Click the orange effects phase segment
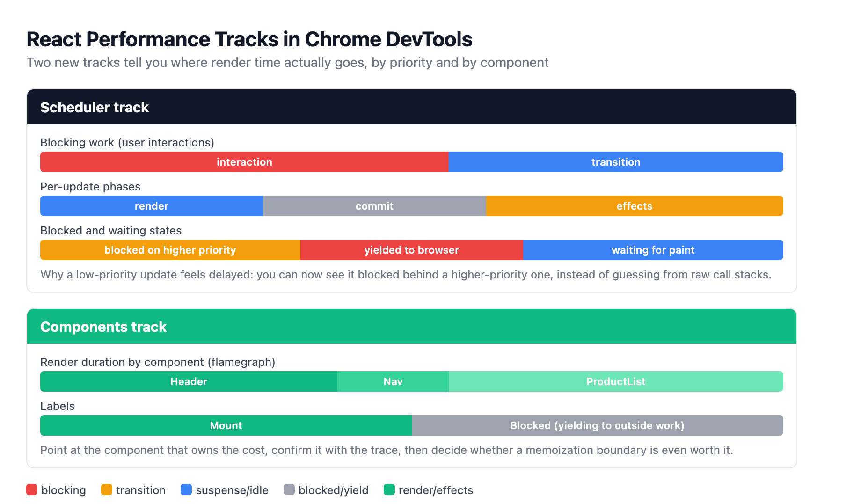 point(635,206)
